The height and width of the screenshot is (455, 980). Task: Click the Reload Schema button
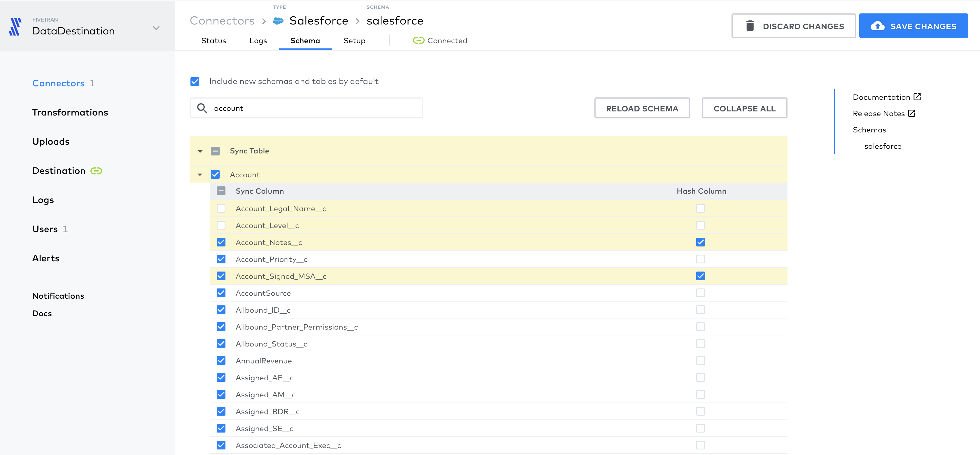click(642, 108)
